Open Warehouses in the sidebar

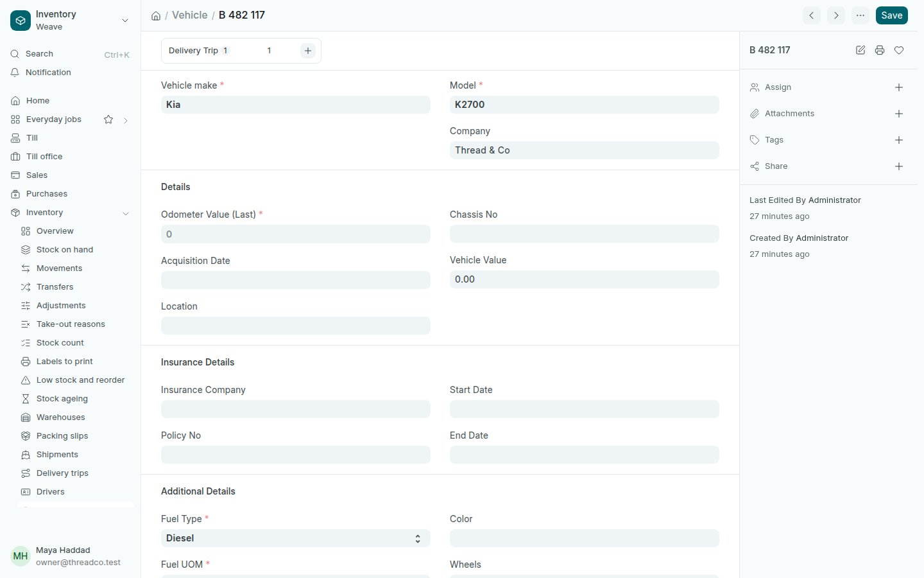tap(75, 417)
